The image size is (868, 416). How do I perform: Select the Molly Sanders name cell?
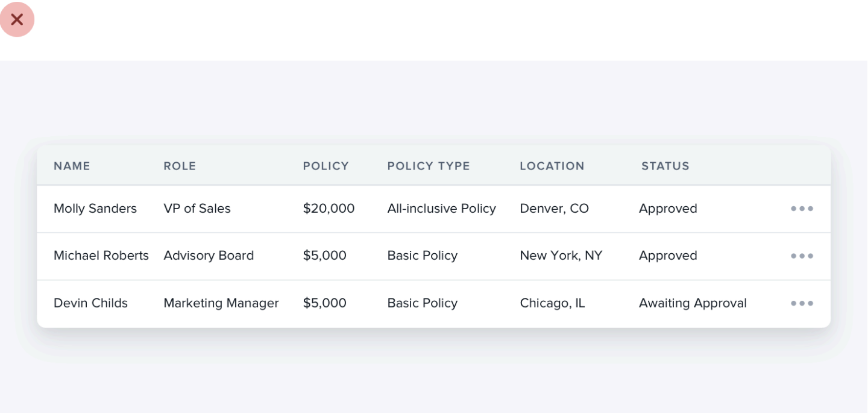click(x=95, y=209)
